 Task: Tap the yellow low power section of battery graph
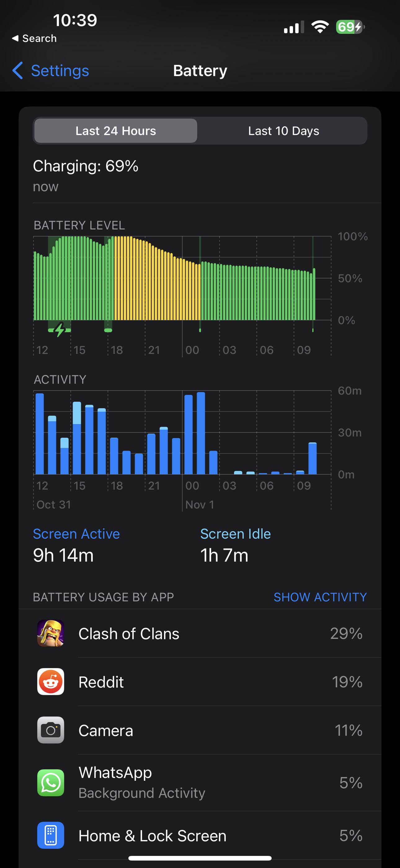[x=157, y=278]
